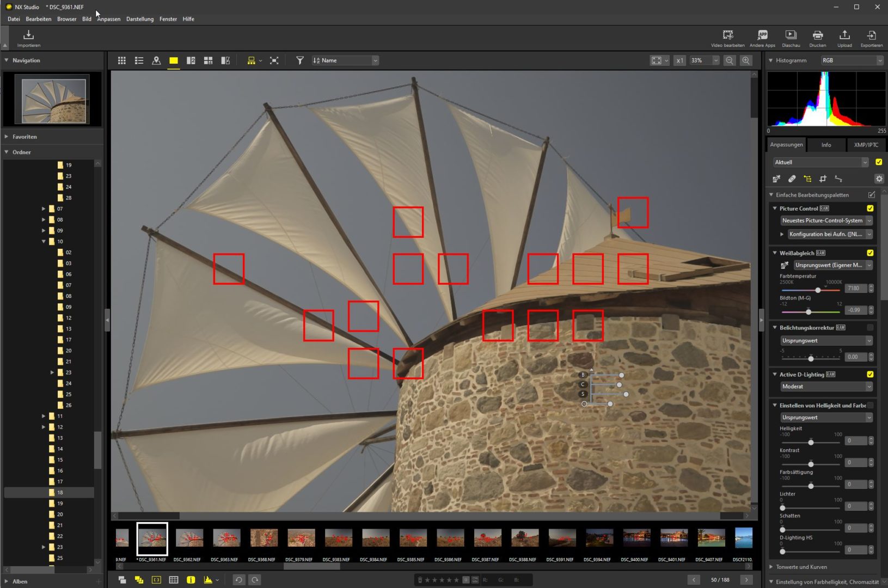The width and height of the screenshot is (888, 588).
Task: Select the 2-image compare view icon
Action: 191,60
